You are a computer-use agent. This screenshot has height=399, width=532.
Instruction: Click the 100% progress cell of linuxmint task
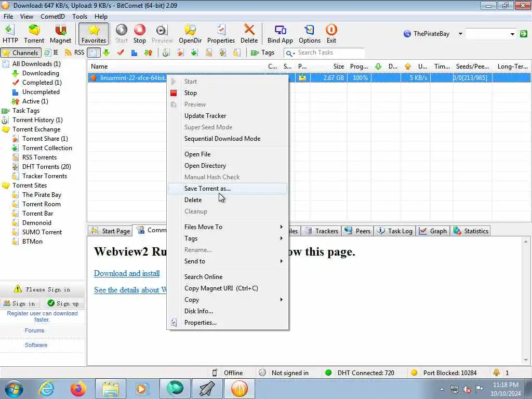click(360, 78)
